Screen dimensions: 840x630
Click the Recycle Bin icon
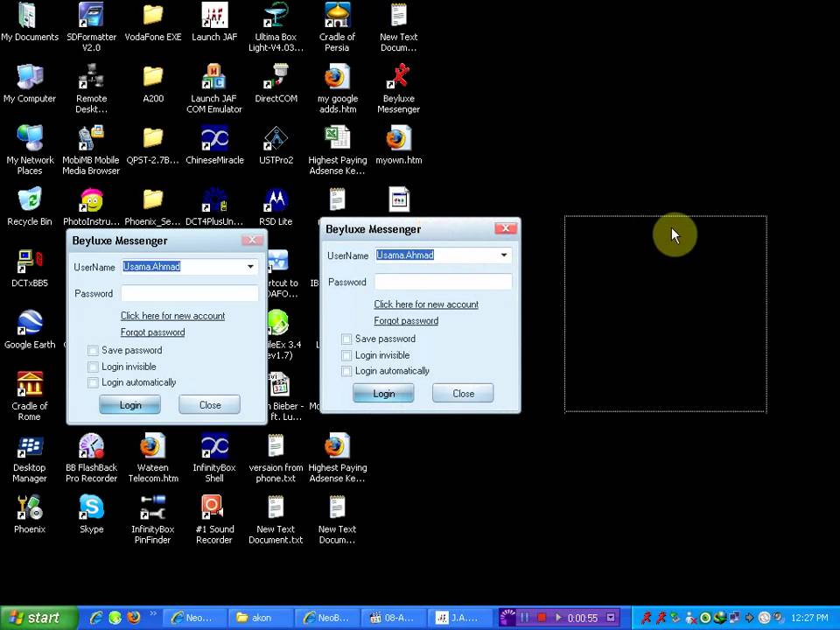(x=30, y=206)
